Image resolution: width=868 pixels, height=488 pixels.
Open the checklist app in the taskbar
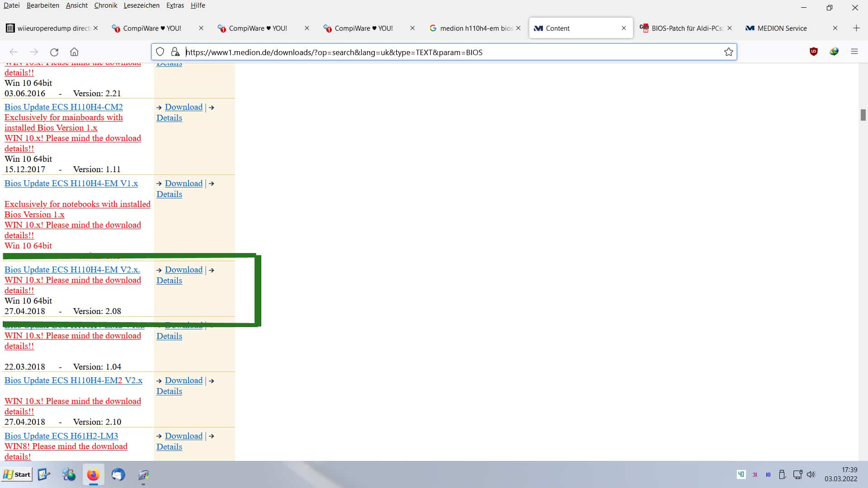click(44, 474)
